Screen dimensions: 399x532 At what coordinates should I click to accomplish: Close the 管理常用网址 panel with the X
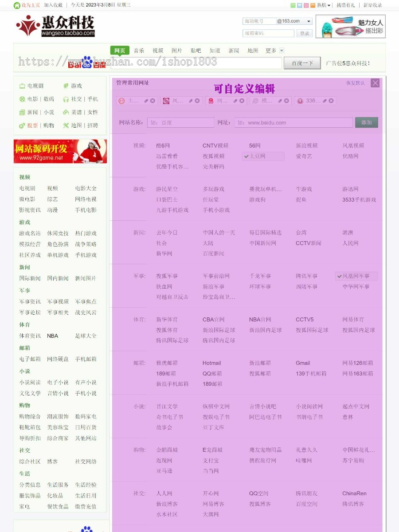(x=375, y=83)
